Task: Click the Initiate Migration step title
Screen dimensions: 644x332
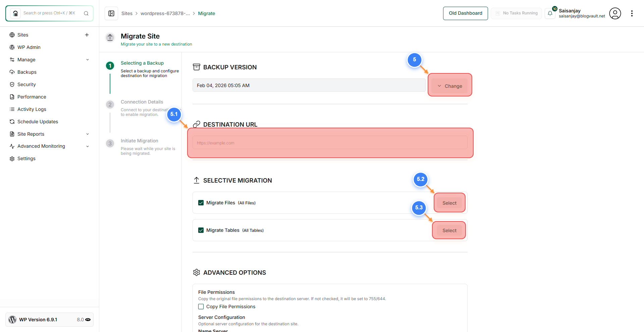Action: coord(140,141)
